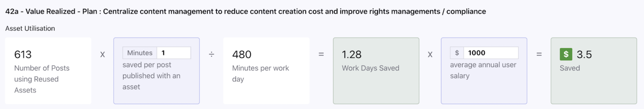Click the average annual salary input field
Viewport: 644px width, 109px height.
coord(491,53)
